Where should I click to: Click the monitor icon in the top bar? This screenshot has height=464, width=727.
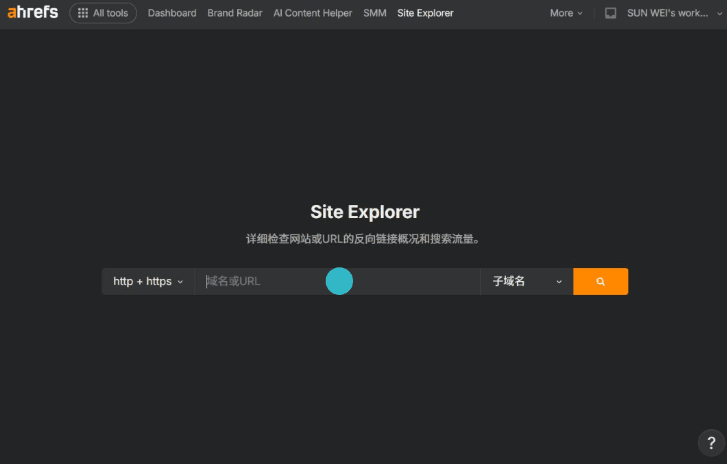[x=611, y=13]
